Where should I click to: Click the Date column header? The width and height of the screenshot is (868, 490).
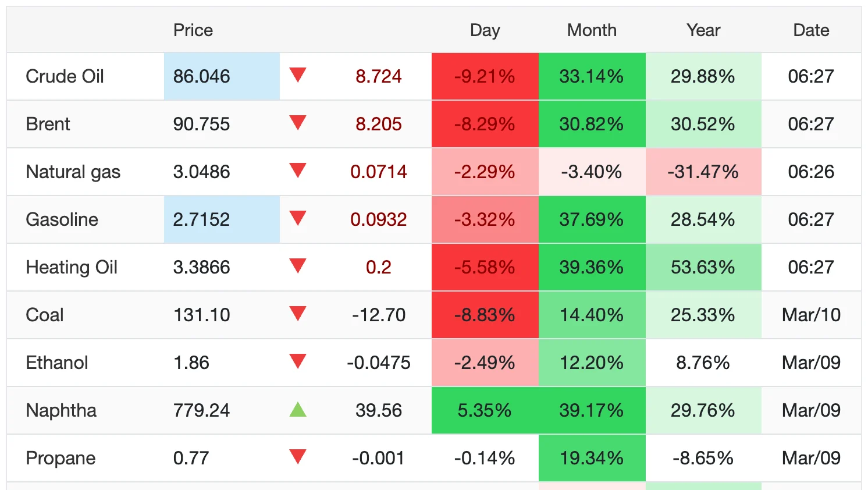click(x=811, y=30)
